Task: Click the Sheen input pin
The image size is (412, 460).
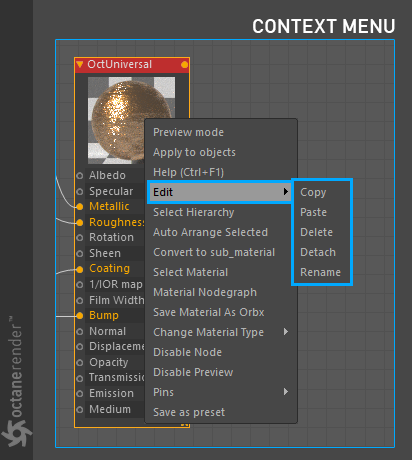Action: (x=79, y=254)
